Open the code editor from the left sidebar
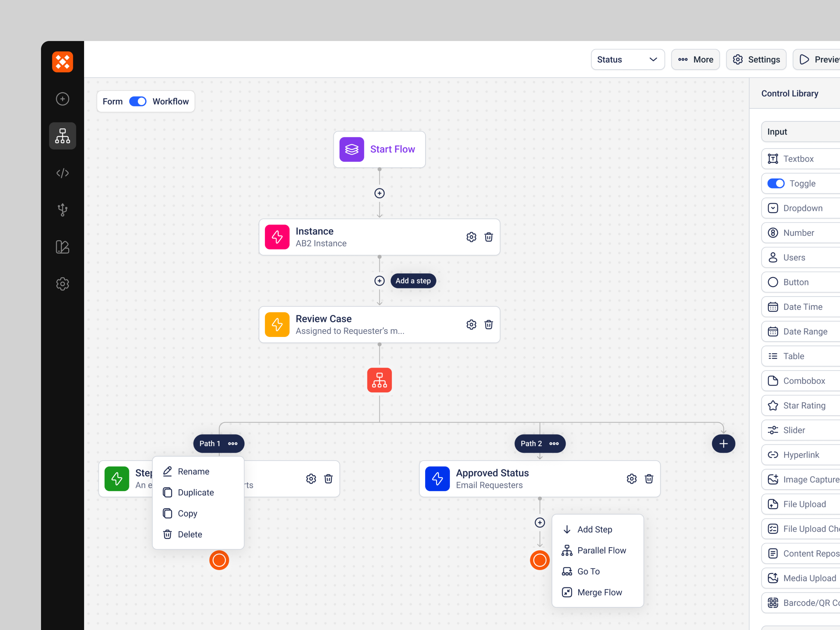Viewport: 840px width, 630px height. tap(62, 173)
